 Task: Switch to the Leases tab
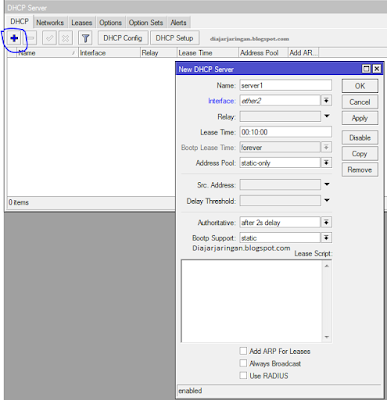coord(82,23)
